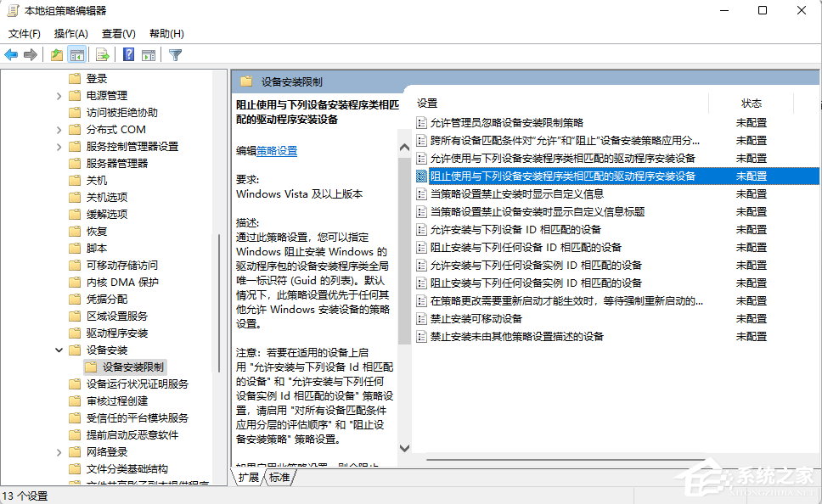Expand the 服务控制管理器设置 tree node
The height and width of the screenshot is (504, 822).
(59, 147)
